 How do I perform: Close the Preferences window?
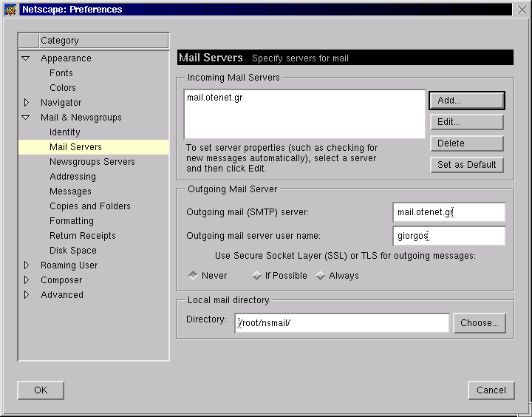pos(522,10)
